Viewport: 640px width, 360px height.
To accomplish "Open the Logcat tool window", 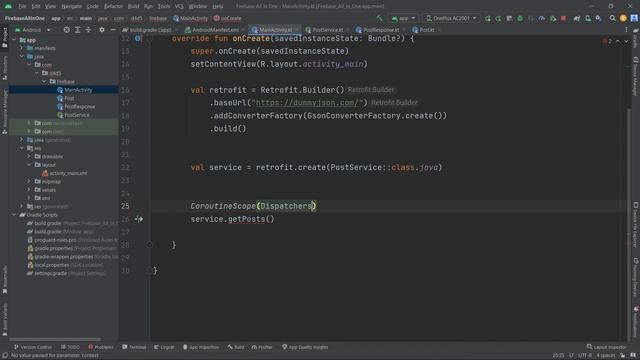I will pos(164,347).
